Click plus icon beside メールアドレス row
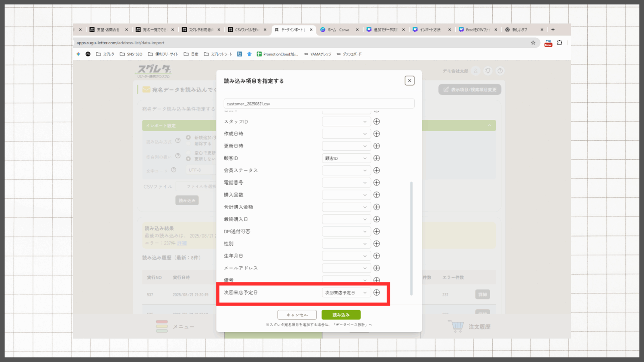Viewport: 644px width, 362px height. (x=376, y=268)
